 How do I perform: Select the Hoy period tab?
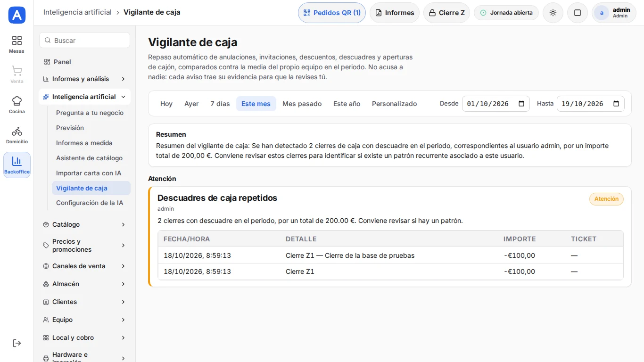[166, 104]
